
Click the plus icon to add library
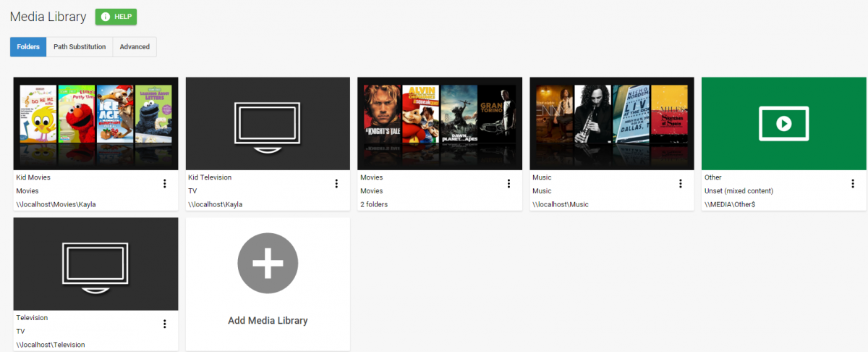click(x=268, y=264)
